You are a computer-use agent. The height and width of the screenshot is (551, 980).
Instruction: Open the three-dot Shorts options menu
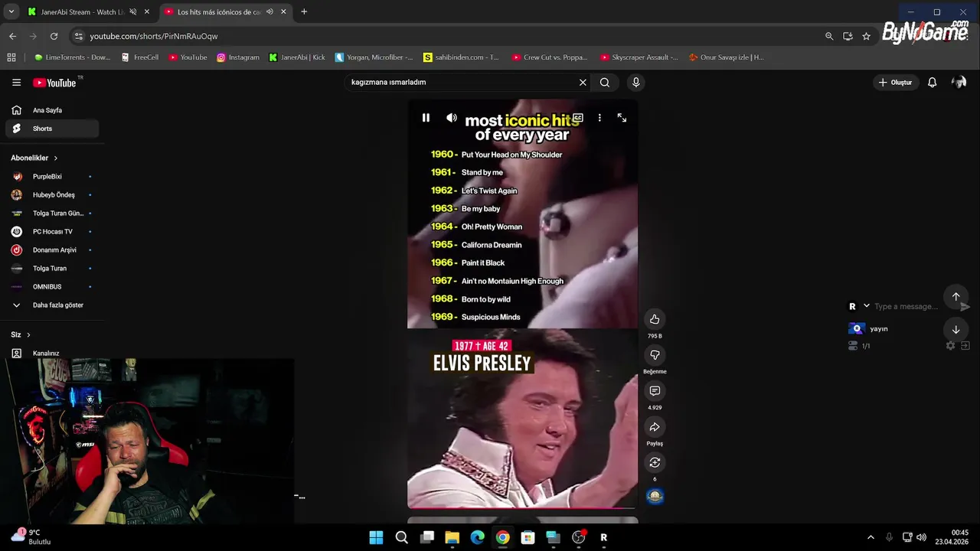tap(599, 118)
